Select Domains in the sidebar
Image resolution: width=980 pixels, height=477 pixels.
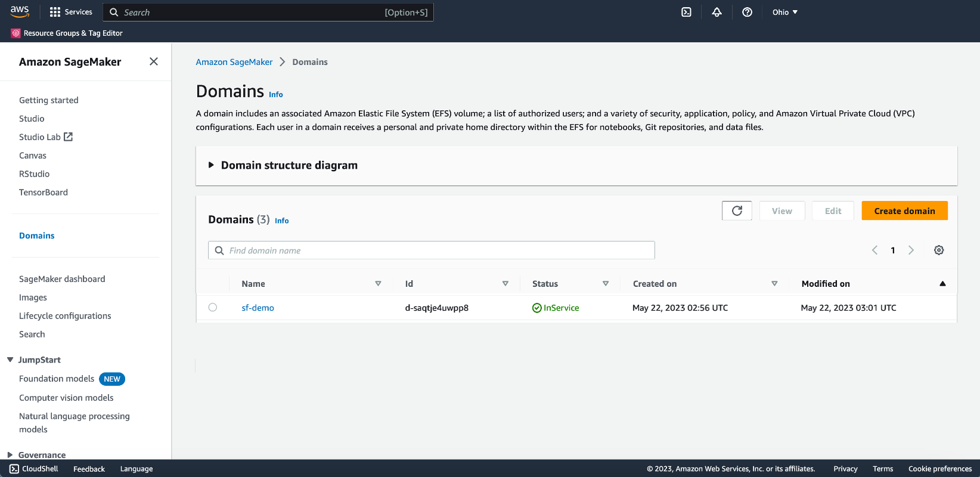(37, 236)
